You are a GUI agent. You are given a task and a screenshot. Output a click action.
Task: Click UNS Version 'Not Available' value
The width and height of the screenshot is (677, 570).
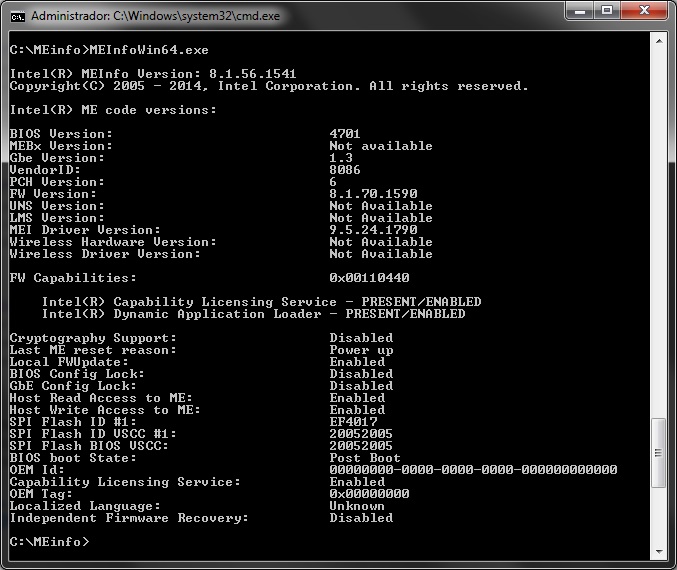(381, 206)
